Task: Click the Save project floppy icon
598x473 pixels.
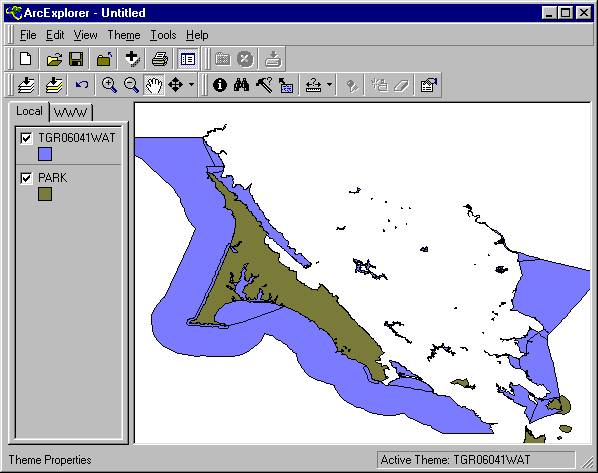Action: click(76, 59)
